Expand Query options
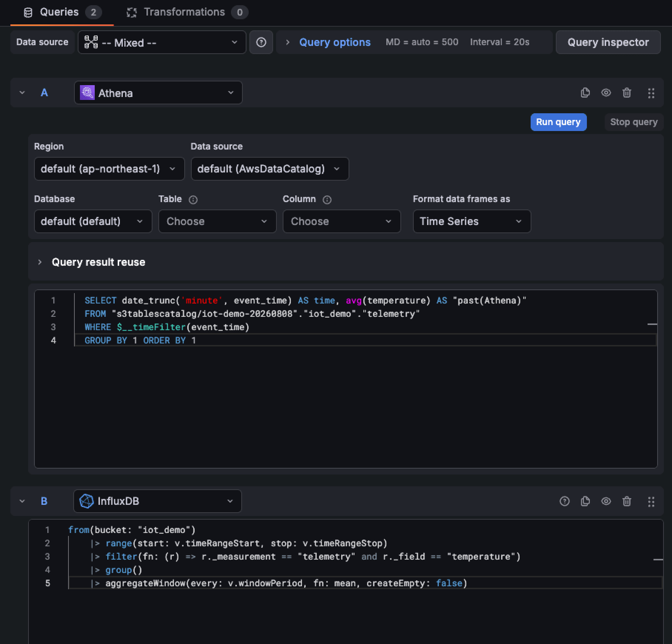The image size is (672, 644). tap(335, 42)
